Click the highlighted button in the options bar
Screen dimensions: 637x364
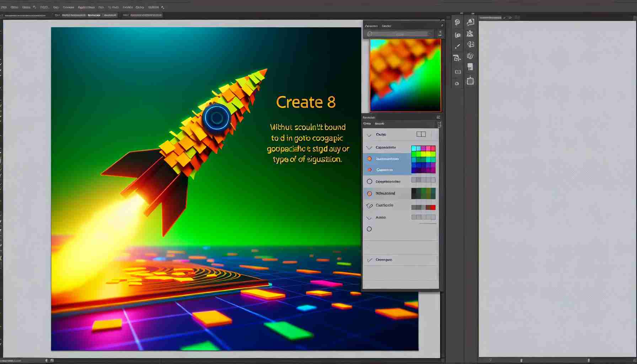pyautogui.click(x=94, y=15)
